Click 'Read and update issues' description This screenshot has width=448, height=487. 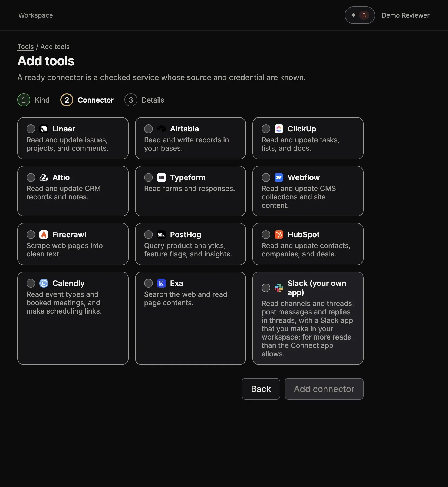67,144
